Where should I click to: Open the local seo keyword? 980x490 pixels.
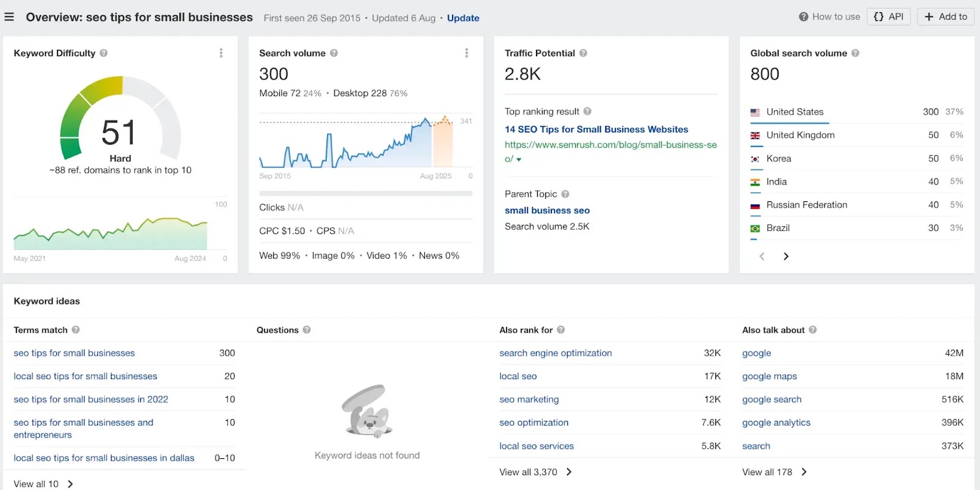518,376
